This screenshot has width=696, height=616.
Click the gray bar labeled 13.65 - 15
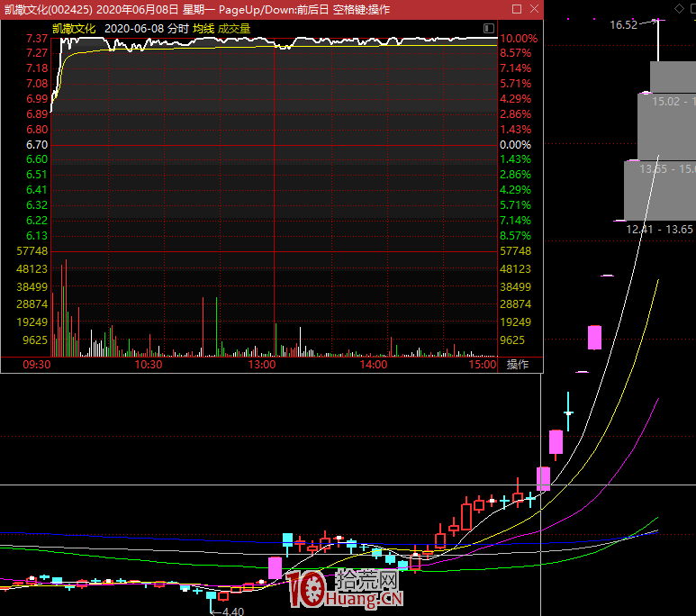click(660, 190)
